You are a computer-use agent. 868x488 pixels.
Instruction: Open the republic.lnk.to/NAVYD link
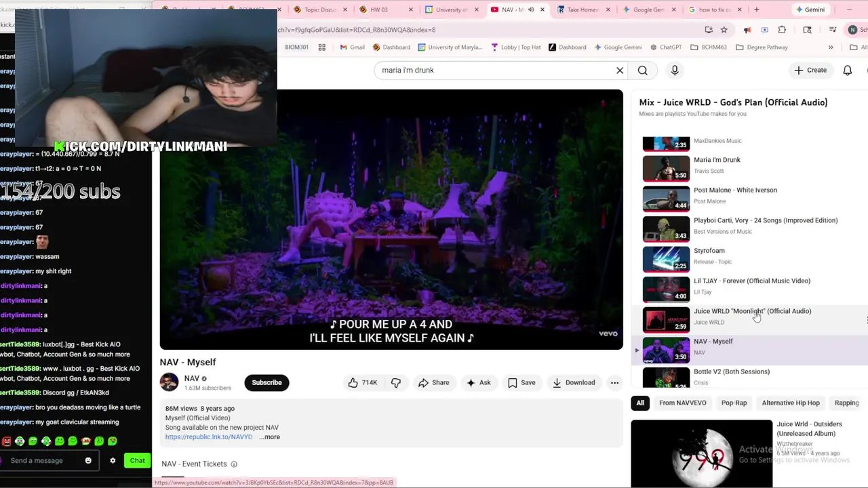[x=209, y=437]
